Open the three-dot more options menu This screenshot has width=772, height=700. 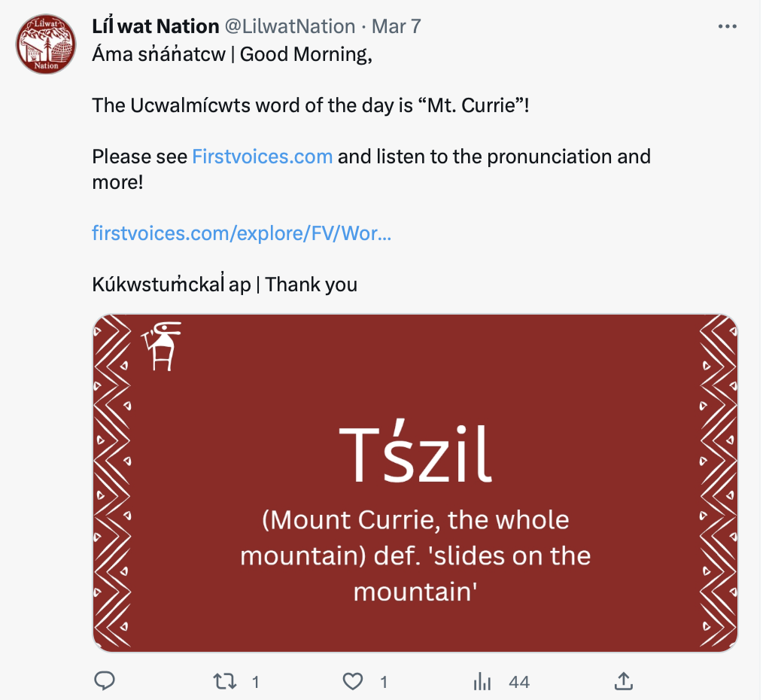727,26
